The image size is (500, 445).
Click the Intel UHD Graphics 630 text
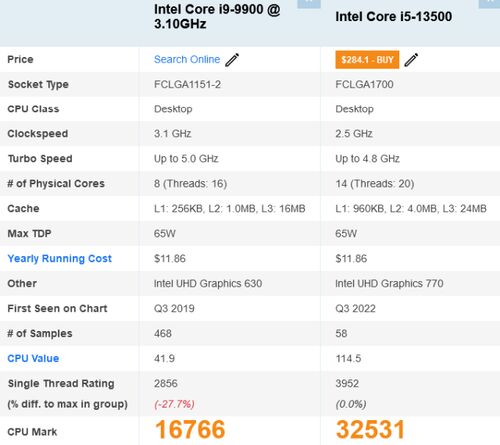[x=208, y=283]
